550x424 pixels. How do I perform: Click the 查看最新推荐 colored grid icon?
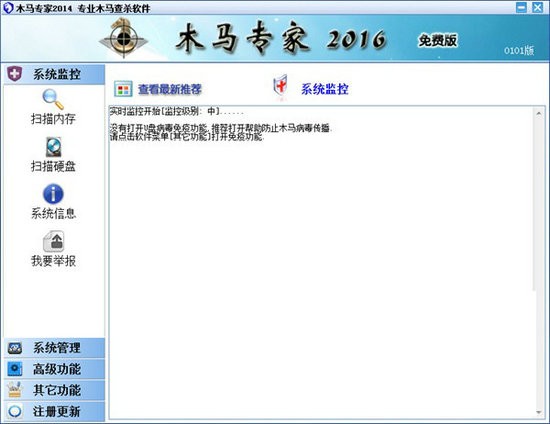[123, 89]
